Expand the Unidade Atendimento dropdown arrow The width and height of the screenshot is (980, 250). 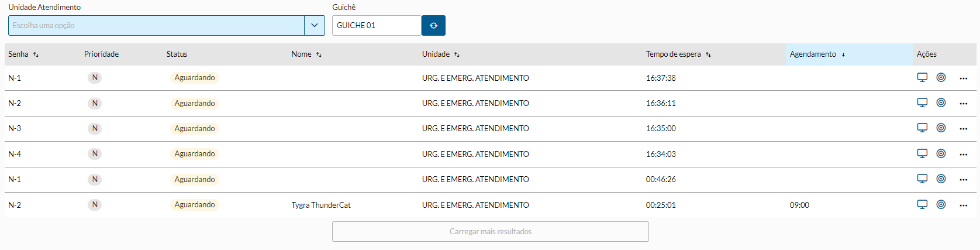pos(315,26)
